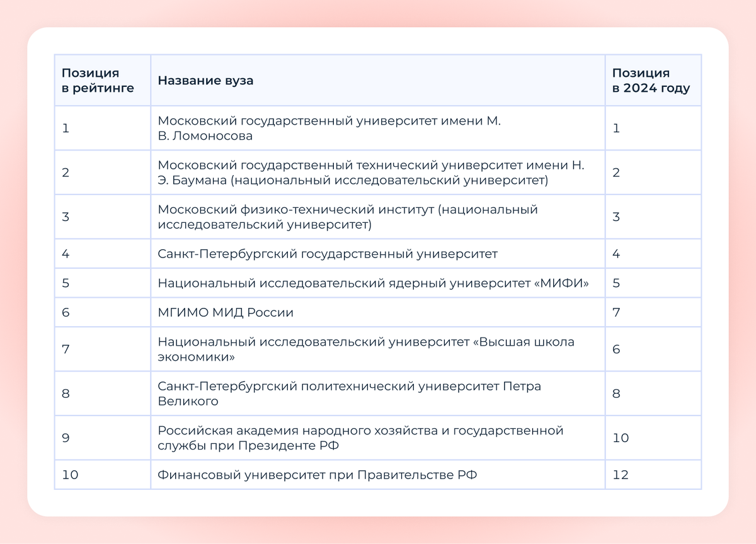This screenshot has height=544, width=756.
Task: Select the 'политехнический университет Петра Великого' cell
Action: (x=378, y=394)
